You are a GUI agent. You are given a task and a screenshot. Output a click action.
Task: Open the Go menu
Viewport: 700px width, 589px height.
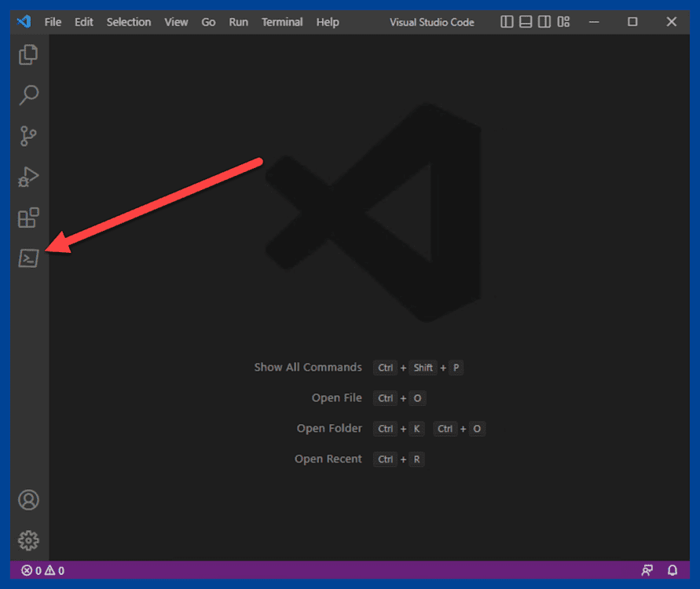pyautogui.click(x=208, y=22)
